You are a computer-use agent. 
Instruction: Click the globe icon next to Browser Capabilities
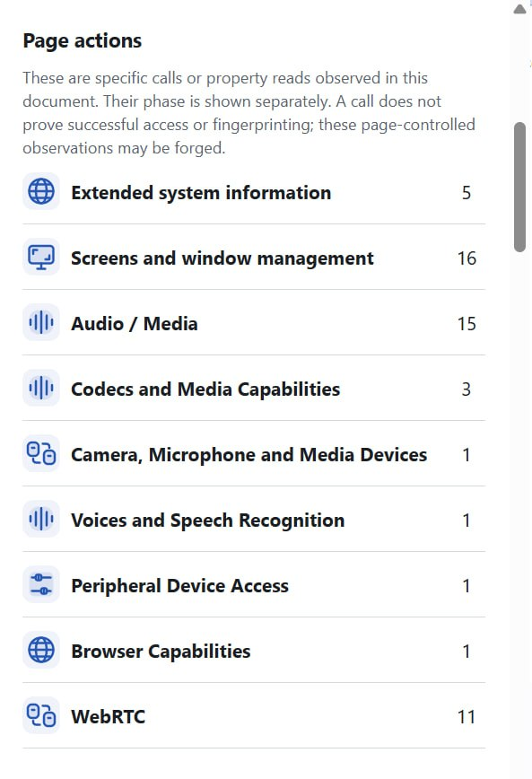[x=41, y=651]
